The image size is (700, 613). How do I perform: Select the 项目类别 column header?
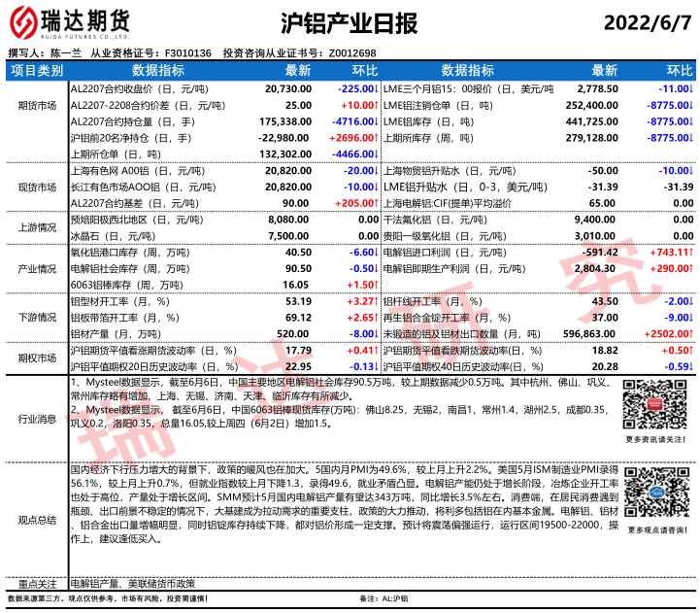[x=36, y=71]
